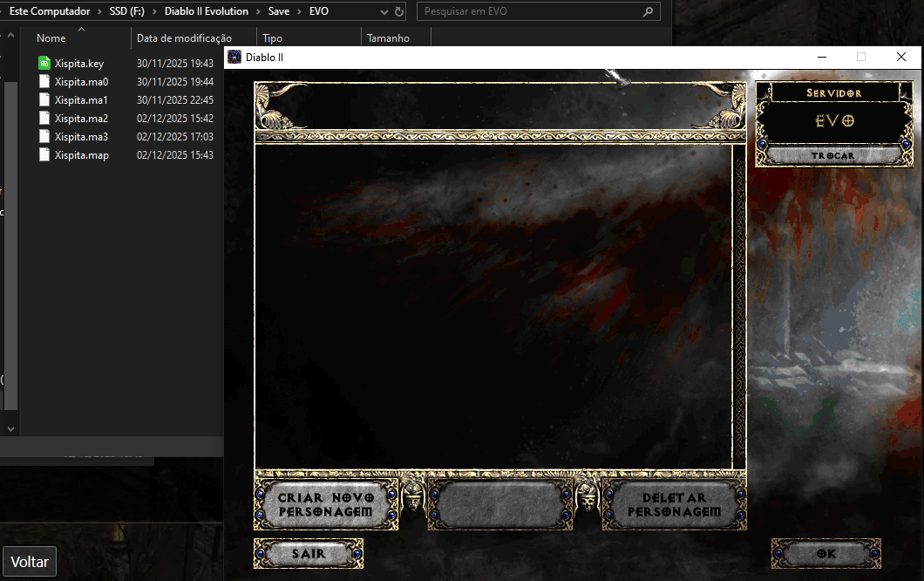The height and width of the screenshot is (581, 924).
Task: Select the Xispita.ma2 file
Action: [x=81, y=119]
